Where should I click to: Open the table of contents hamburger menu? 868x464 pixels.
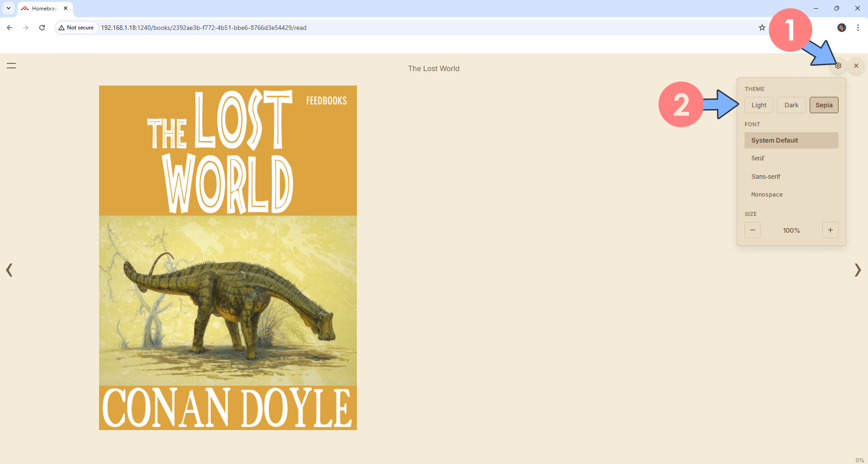coord(11,66)
